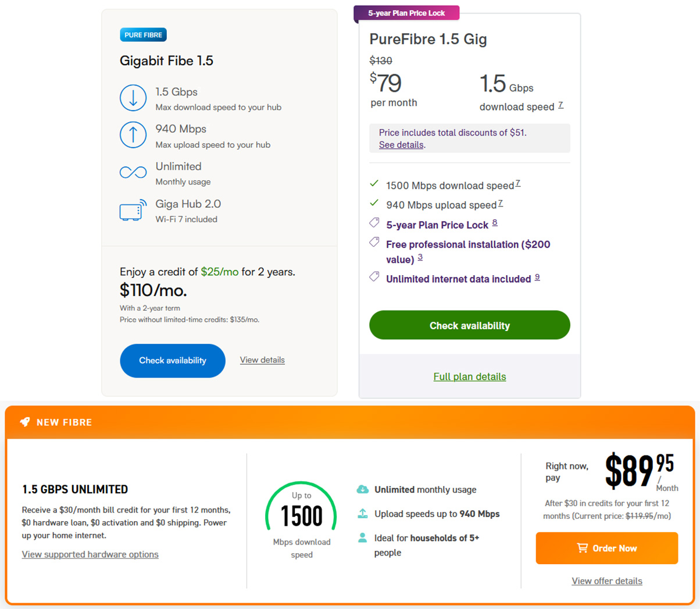Click the price tag icon beside 5-year Plan Price Lock

pos(374,222)
